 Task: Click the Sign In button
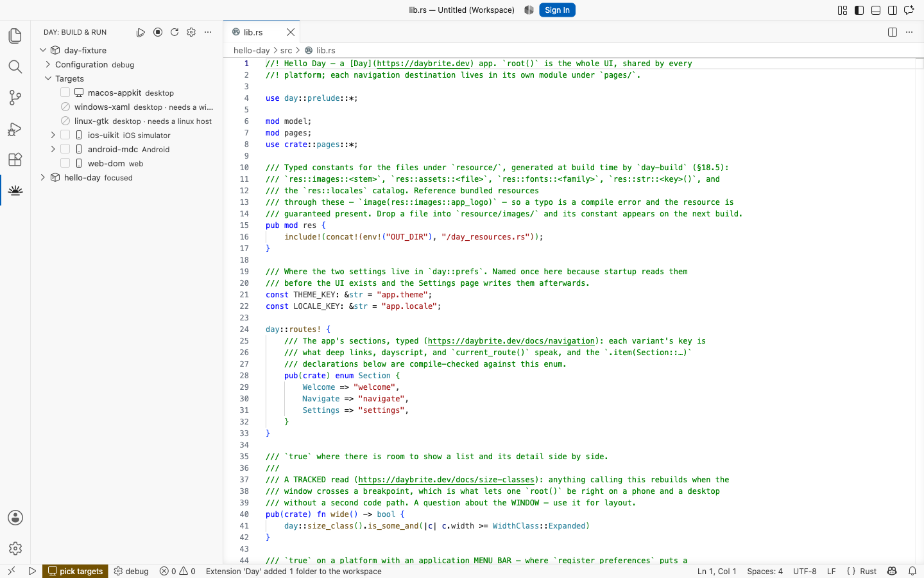pos(557,10)
